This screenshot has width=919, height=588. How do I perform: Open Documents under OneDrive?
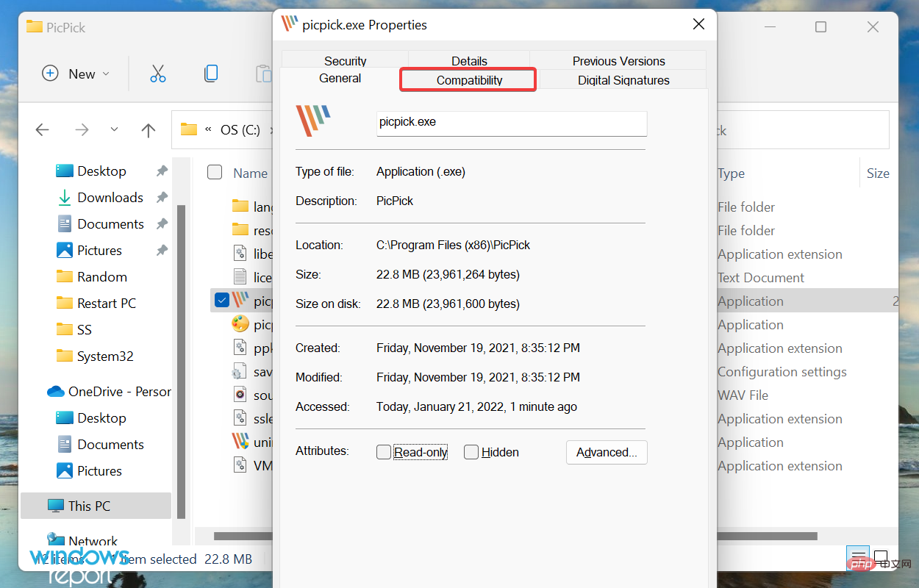click(110, 444)
